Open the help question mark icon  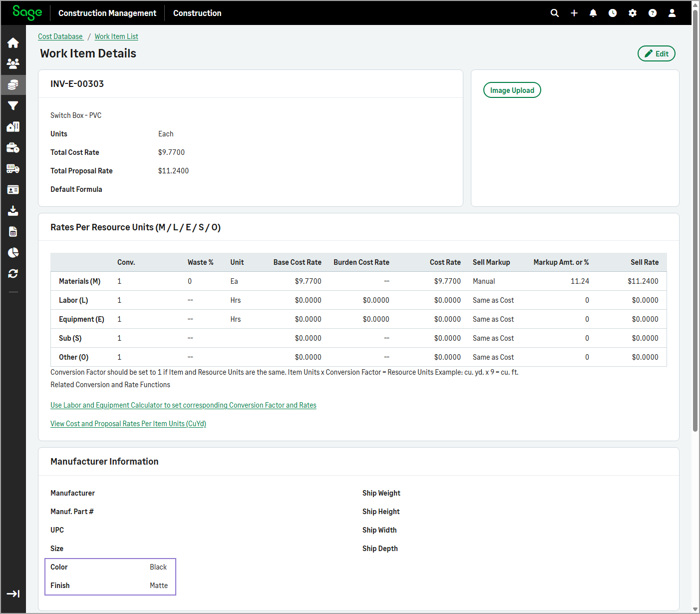(x=653, y=13)
